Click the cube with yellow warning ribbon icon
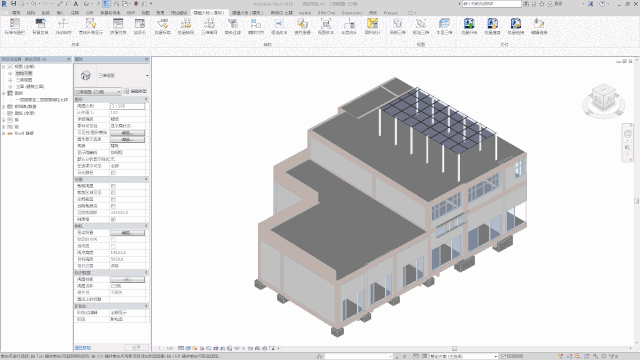This screenshot has width=640, height=360. [x=302, y=24]
